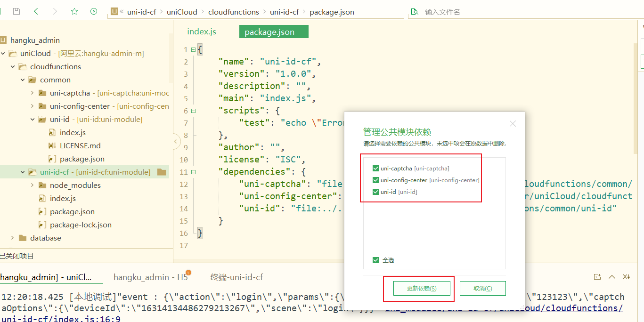Viewport: 644px width, 322px height.
Task: Click the save icon in the toolbar
Action: pos(16,11)
